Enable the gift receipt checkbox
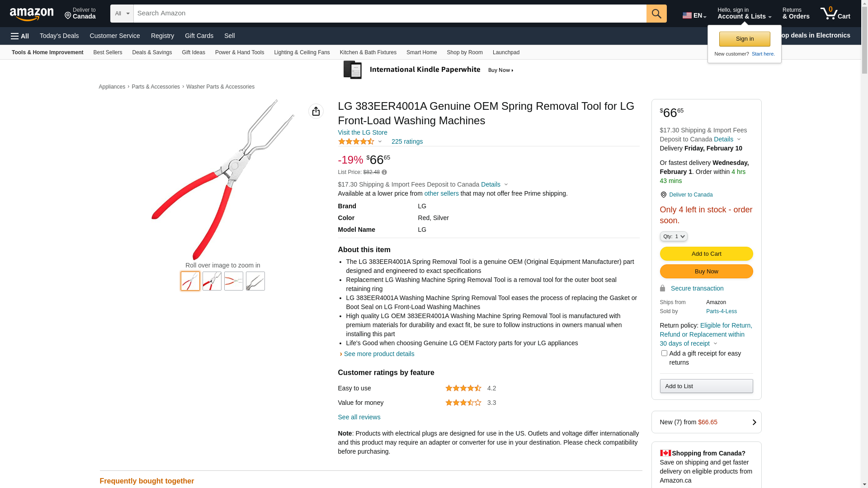 (x=664, y=353)
